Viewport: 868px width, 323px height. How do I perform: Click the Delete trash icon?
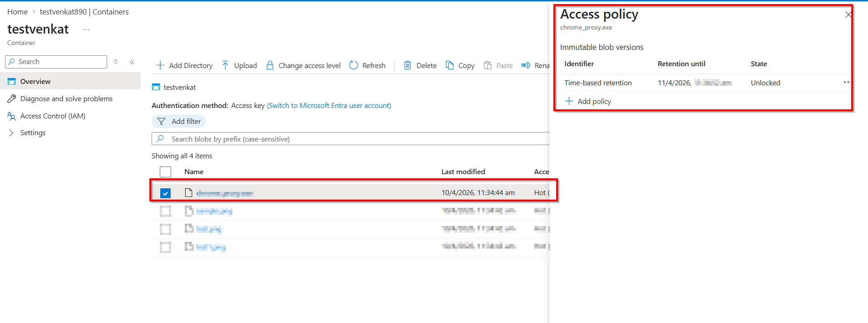click(408, 65)
